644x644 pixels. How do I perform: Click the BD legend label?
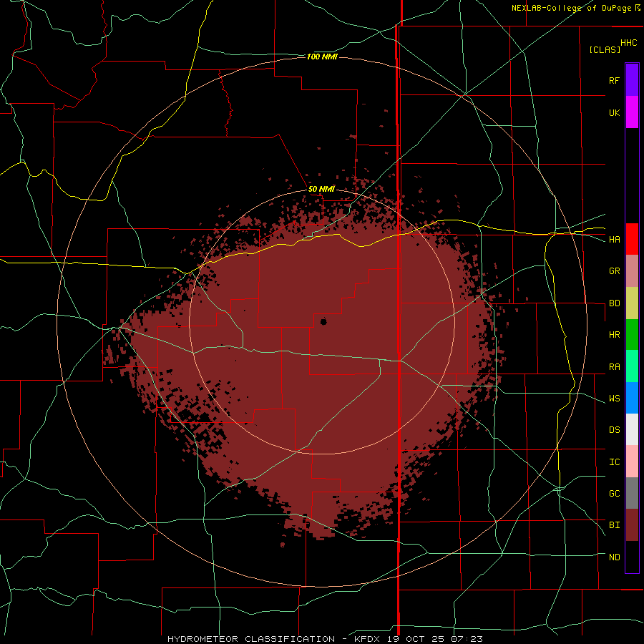click(614, 303)
